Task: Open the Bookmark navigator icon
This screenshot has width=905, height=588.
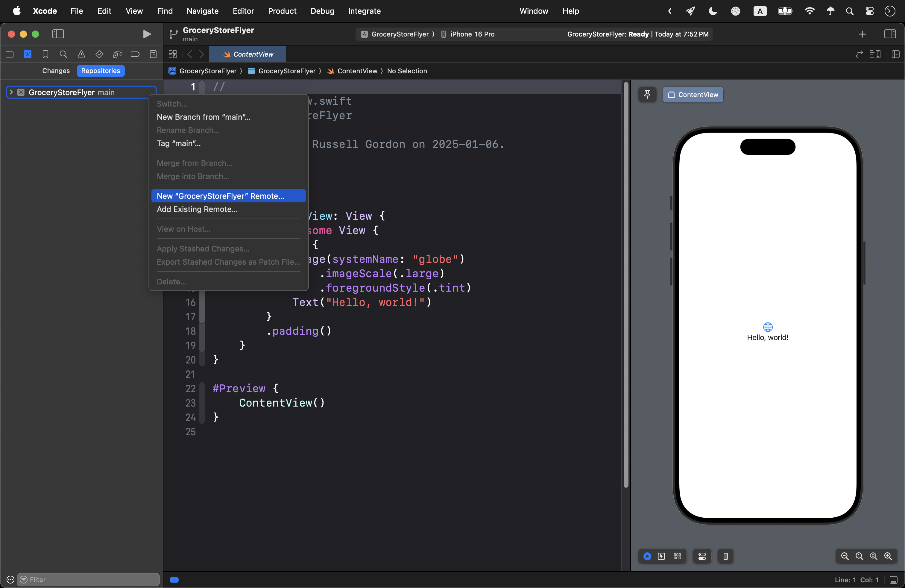Action: click(x=45, y=54)
